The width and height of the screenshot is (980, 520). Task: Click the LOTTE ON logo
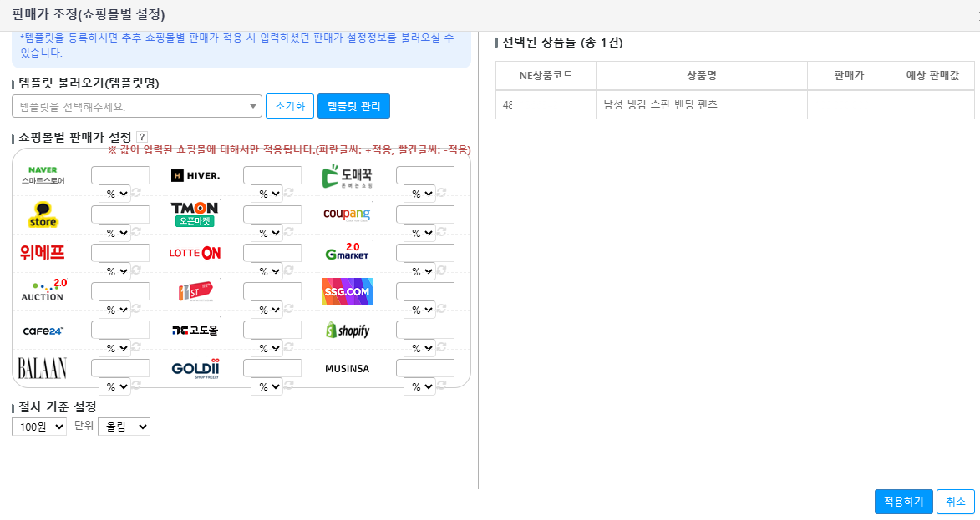point(195,253)
